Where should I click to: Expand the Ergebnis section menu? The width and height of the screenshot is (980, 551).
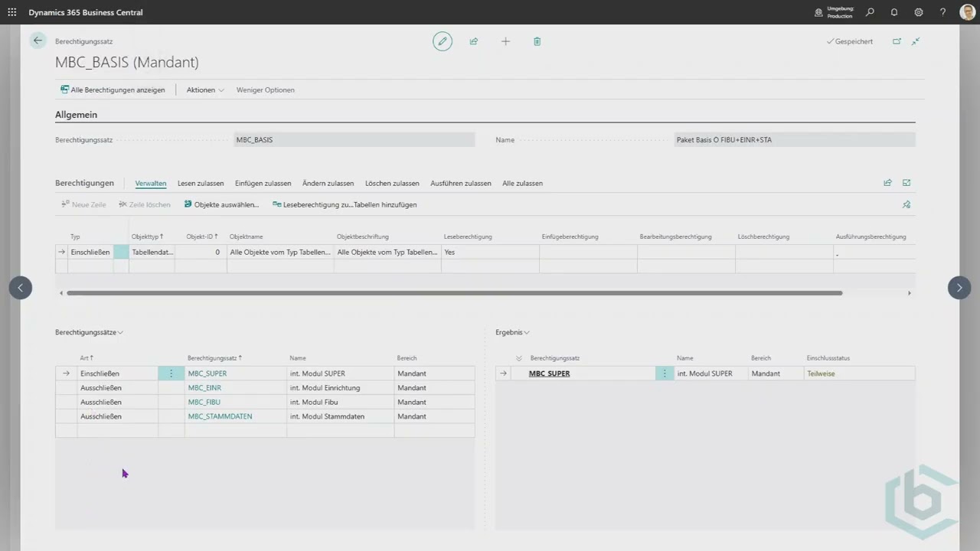pos(512,332)
